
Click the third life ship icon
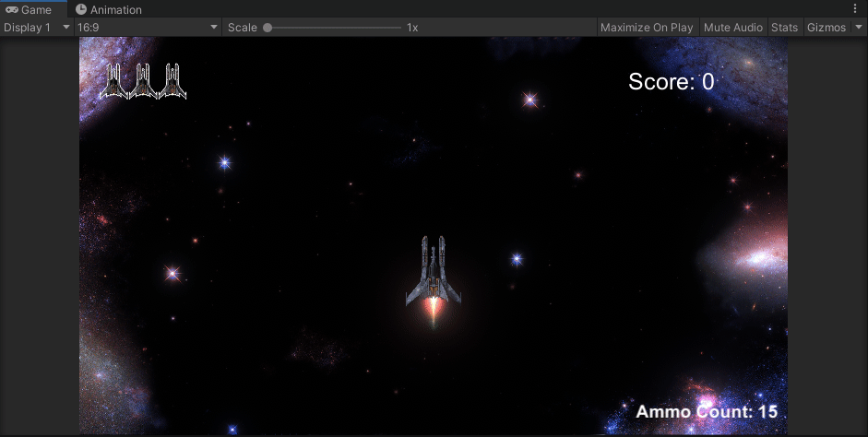click(172, 81)
